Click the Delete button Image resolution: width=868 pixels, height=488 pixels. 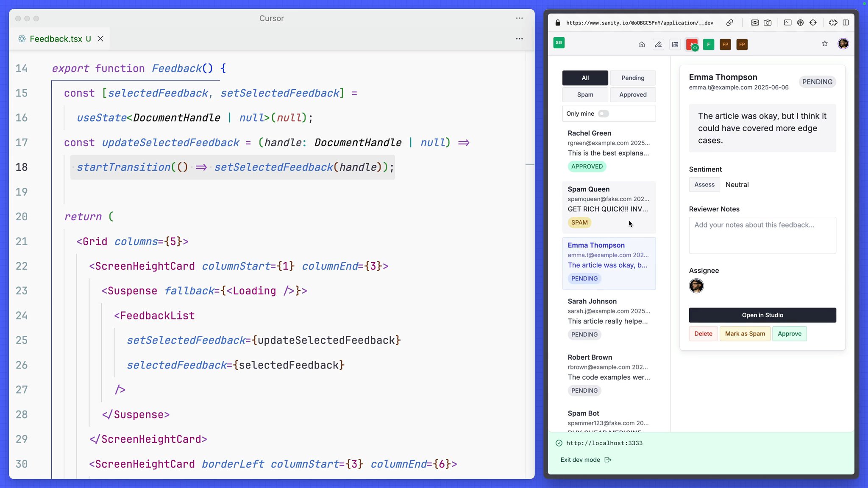click(703, 334)
